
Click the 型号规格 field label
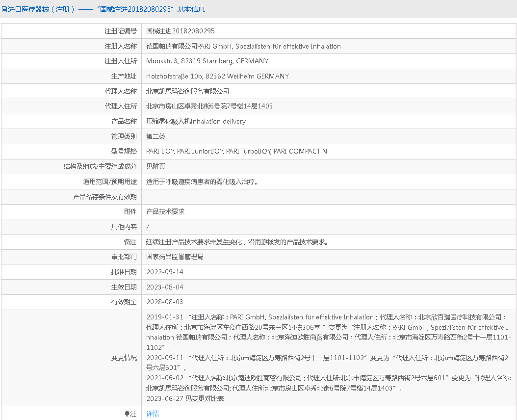[x=124, y=152]
